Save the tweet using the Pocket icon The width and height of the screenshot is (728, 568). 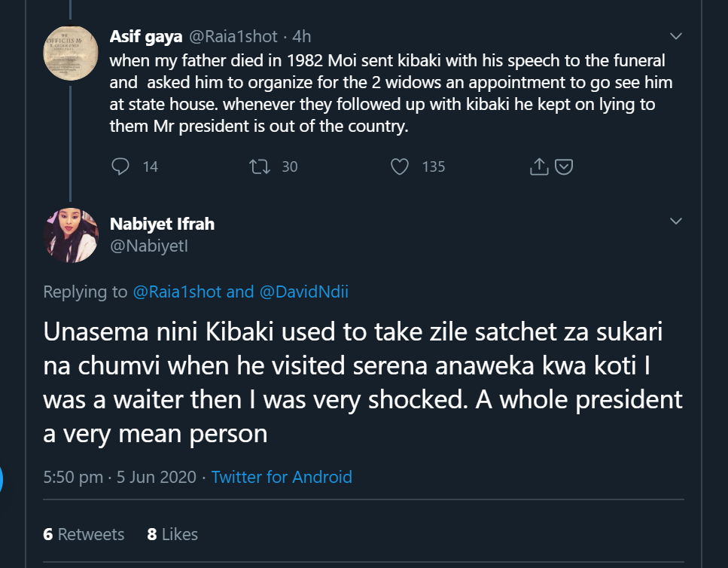click(x=564, y=166)
